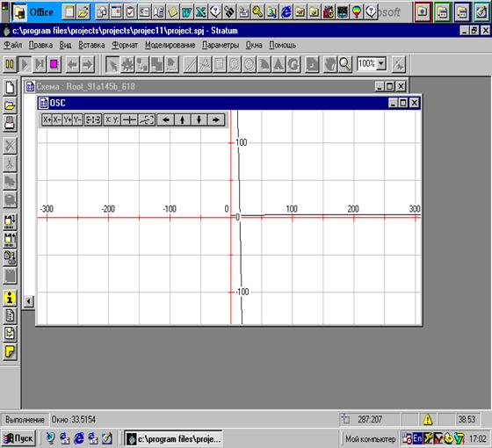Click the step-forward simulation button
This screenshot has width=492, height=448.
40,65
